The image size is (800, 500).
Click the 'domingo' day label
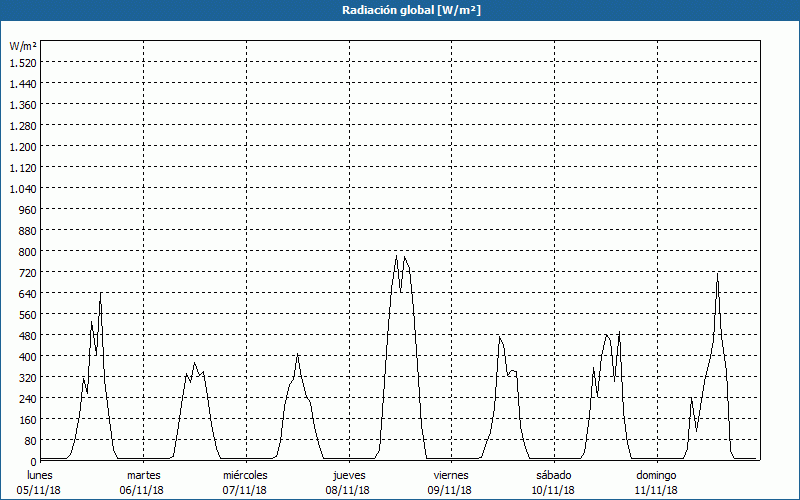click(656, 475)
